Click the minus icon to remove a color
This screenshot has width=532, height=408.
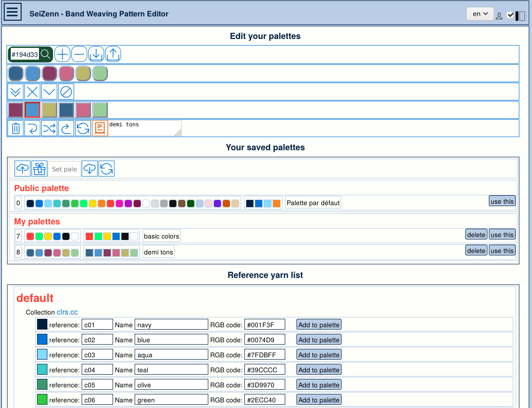79,54
